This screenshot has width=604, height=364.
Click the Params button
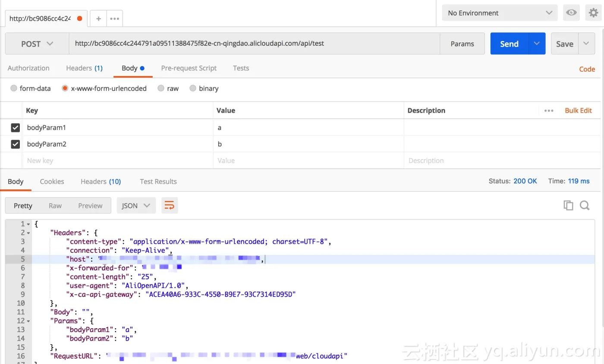(x=462, y=44)
